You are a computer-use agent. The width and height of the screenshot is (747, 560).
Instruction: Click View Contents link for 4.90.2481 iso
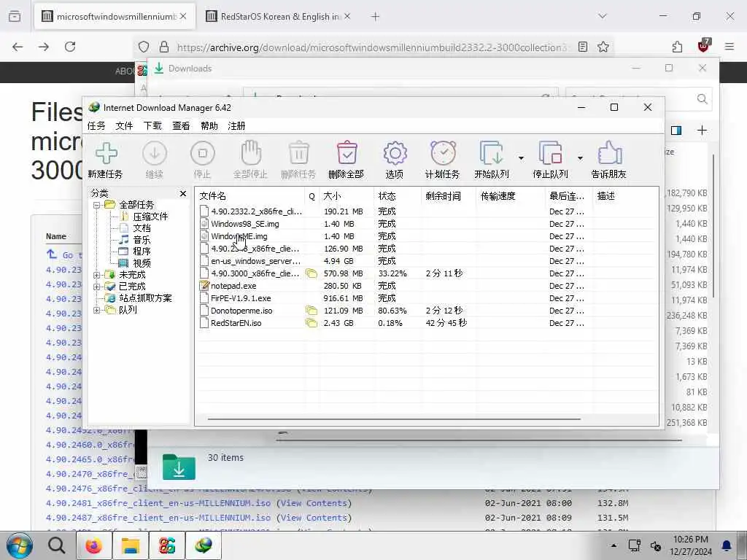point(314,503)
